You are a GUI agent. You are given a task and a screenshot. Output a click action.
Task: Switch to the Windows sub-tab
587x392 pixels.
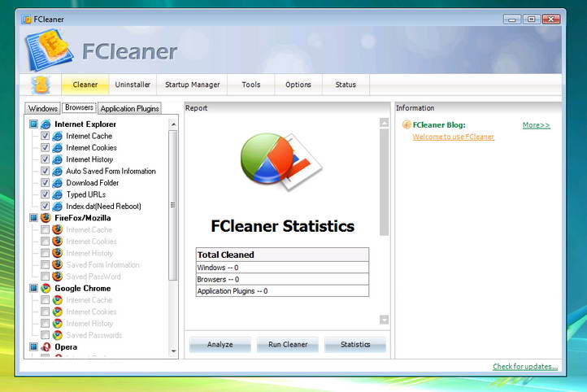click(x=42, y=109)
